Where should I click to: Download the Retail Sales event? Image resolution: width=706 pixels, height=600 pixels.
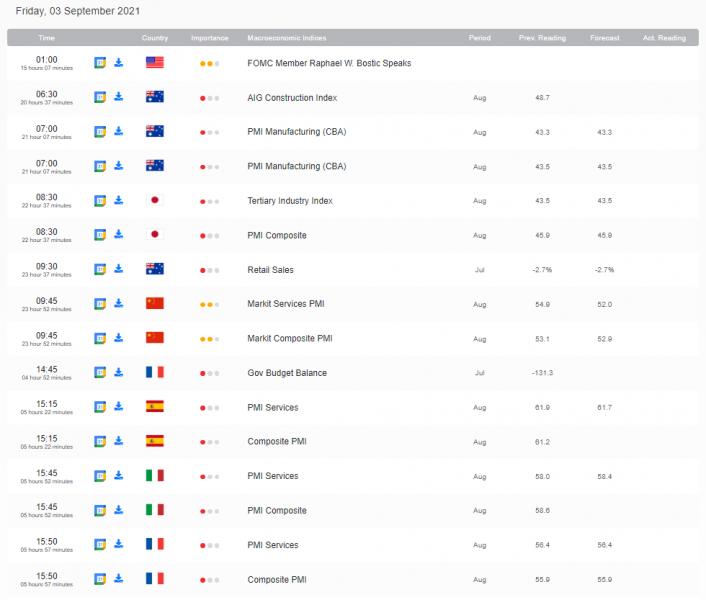coord(118,269)
